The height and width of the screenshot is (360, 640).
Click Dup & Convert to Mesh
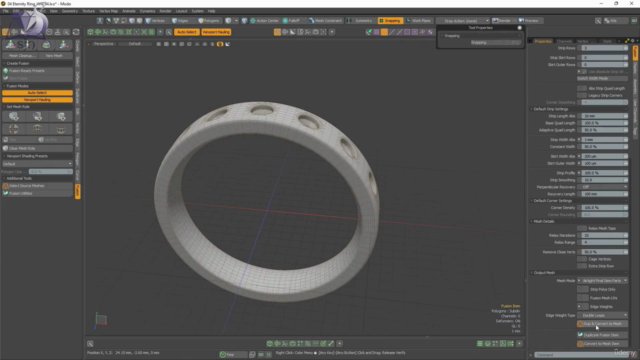pos(602,324)
